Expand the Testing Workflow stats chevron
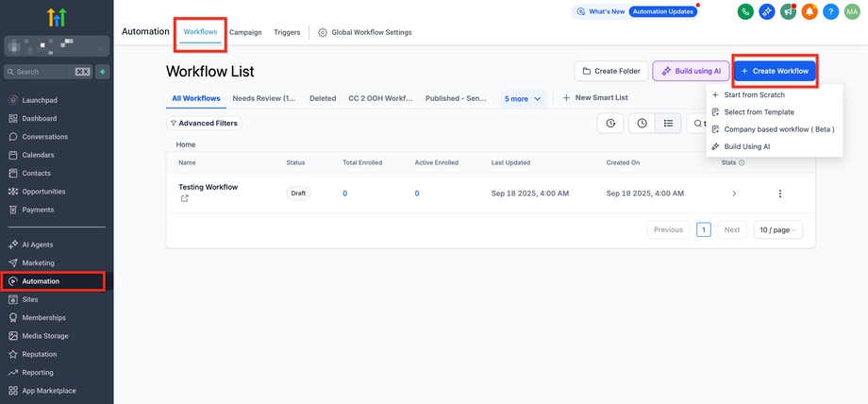The image size is (868, 404). pyautogui.click(x=734, y=194)
